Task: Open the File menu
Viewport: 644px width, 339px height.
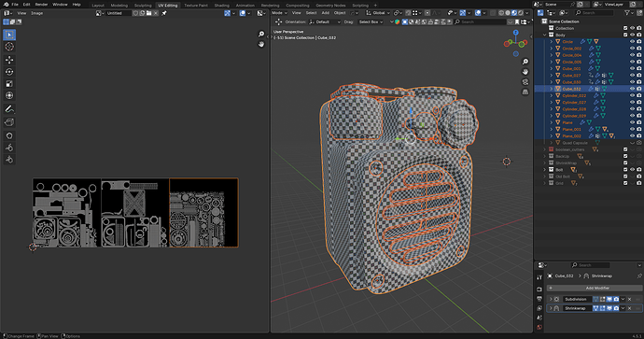Action: [15, 5]
